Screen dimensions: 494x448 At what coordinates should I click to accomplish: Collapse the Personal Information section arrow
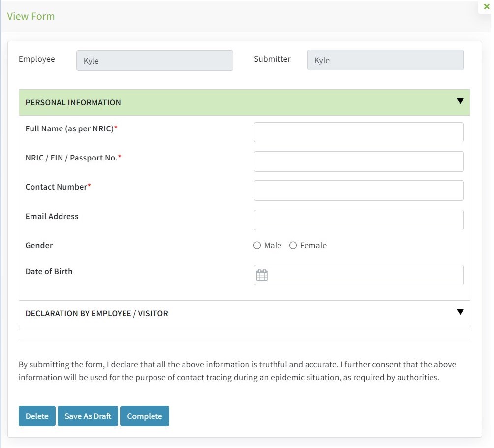[x=460, y=101]
